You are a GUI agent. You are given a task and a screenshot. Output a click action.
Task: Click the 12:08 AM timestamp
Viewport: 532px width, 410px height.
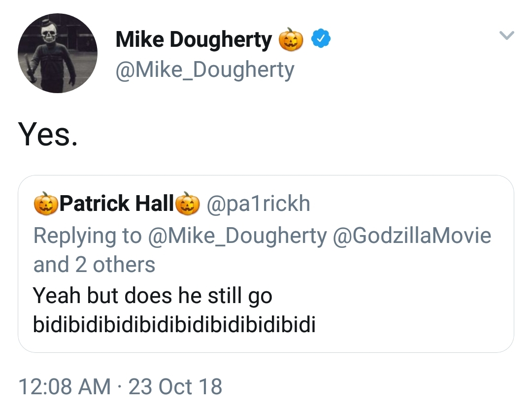pos(64,387)
